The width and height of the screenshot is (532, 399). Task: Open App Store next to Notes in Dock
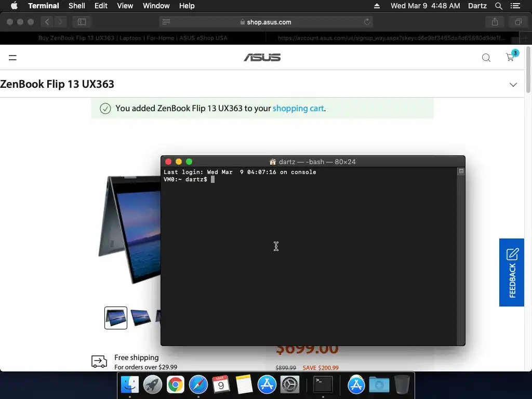(x=267, y=385)
